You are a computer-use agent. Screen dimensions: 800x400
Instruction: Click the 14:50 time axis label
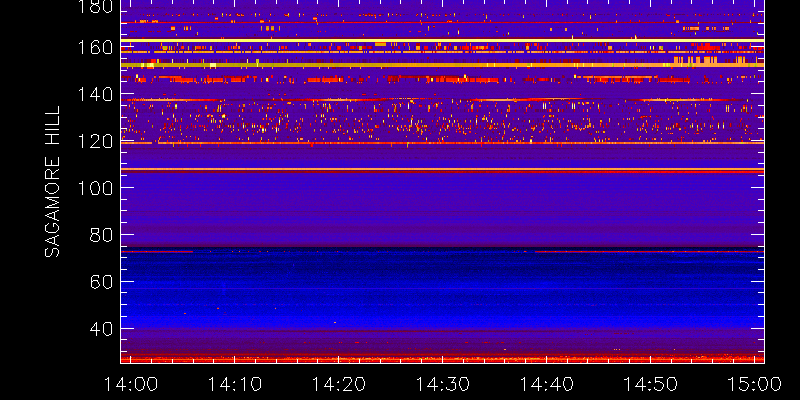[650, 384]
